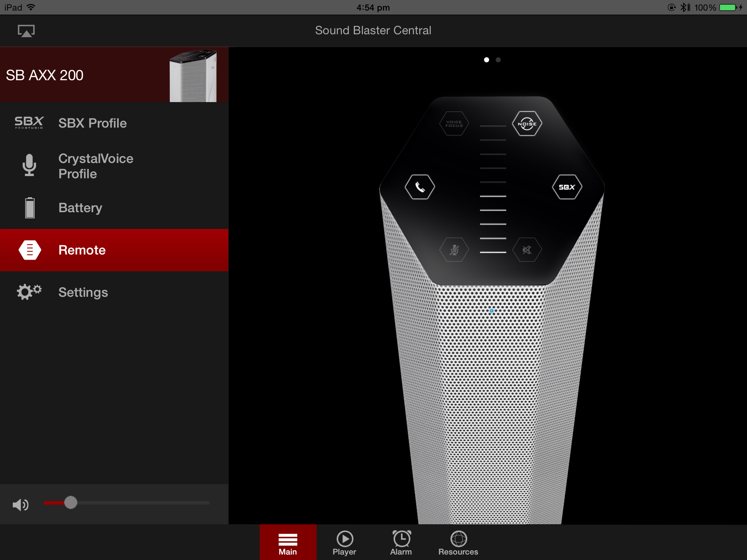This screenshot has height=560, width=747.
Task: Switch to the Alarm tab
Action: click(x=401, y=542)
